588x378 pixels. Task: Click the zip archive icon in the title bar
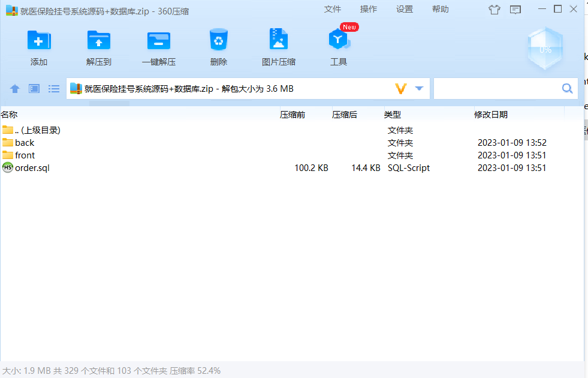(12, 11)
